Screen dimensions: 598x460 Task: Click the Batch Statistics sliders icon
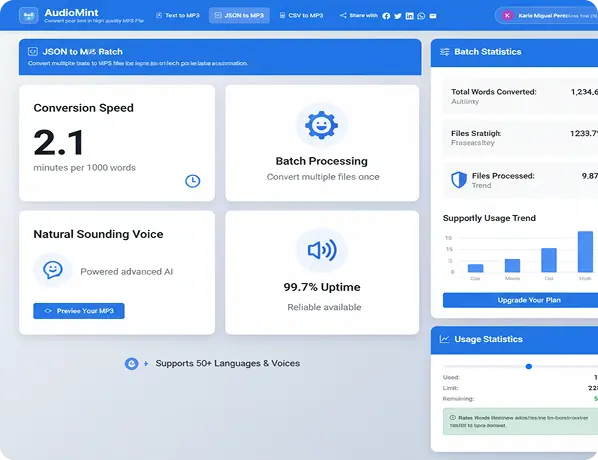pyautogui.click(x=445, y=52)
